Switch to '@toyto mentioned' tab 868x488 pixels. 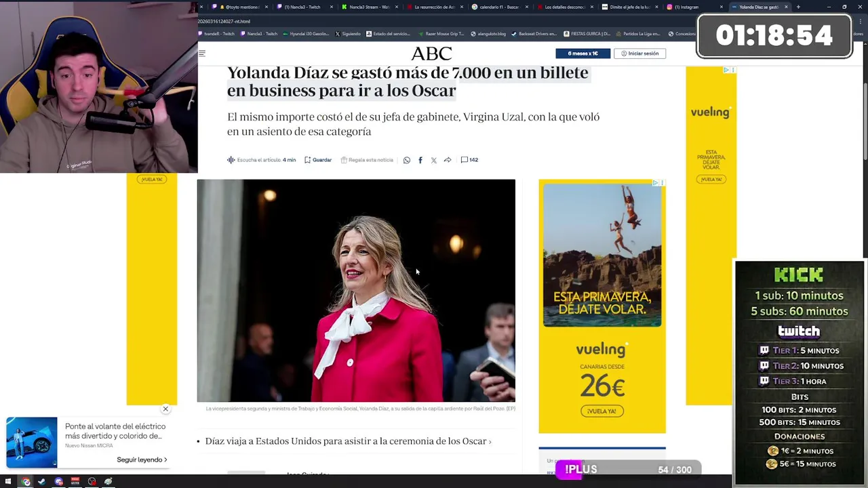238,7
